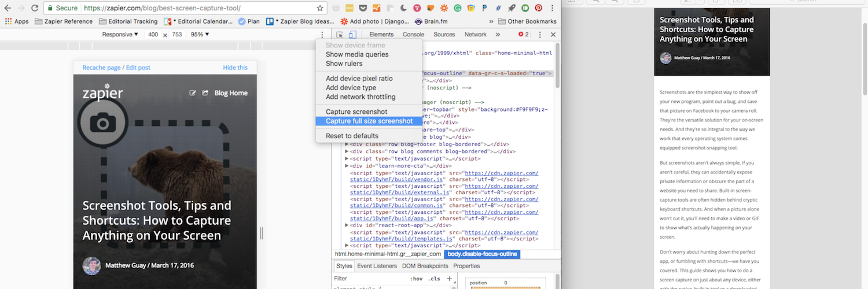Open the Blog Home link

pyautogui.click(x=231, y=93)
